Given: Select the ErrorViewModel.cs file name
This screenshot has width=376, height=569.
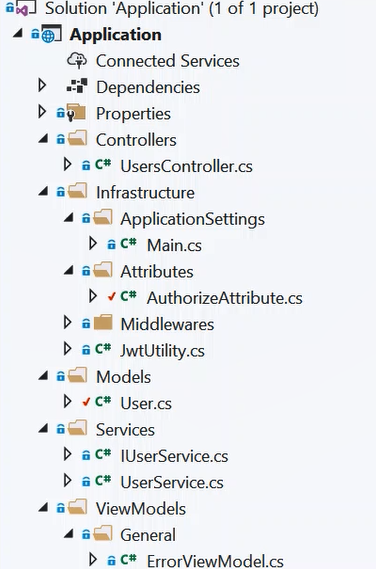Looking at the screenshot, I should coord(215,561).
